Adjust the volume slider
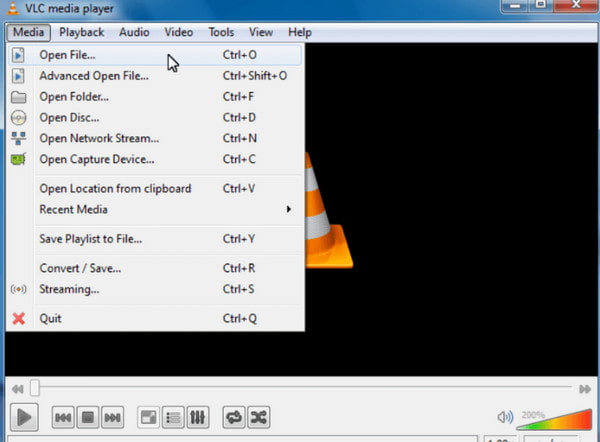The height and width of the screenshot is (442, 600). point(554,420)
